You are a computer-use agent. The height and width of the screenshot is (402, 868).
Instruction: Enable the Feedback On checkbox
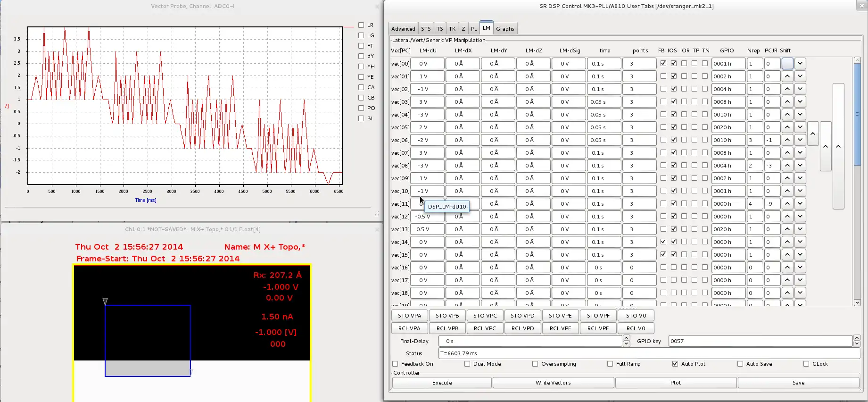pos(396,364)
